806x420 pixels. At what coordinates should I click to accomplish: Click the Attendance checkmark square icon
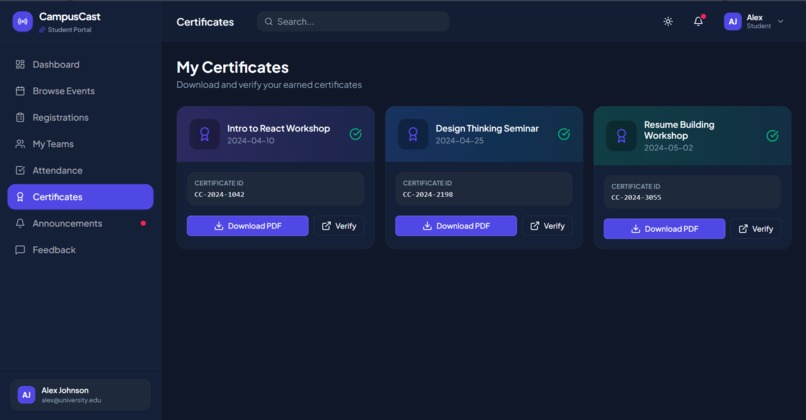pyautogui.click(x=20, y=170)
